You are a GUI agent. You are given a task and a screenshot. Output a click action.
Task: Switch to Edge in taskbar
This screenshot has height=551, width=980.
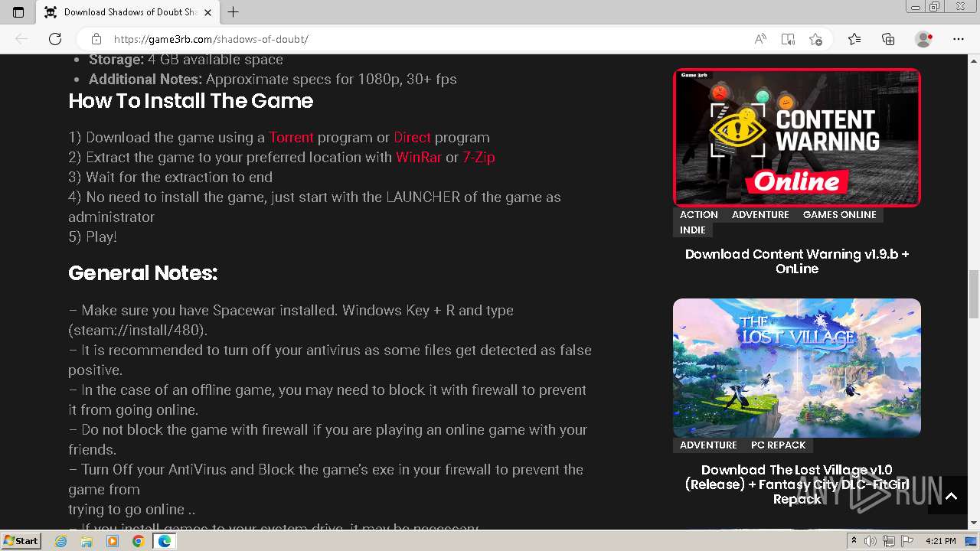pos(164,541)
